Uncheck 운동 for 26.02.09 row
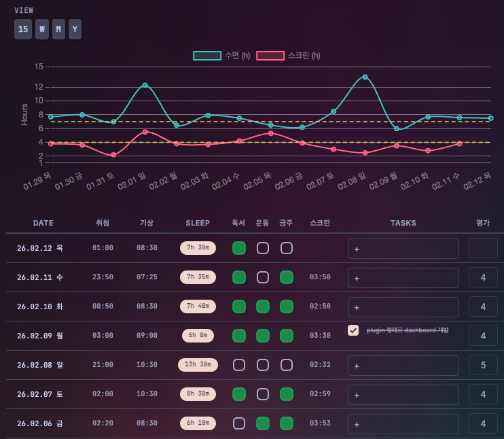 (x=263, y=336)
